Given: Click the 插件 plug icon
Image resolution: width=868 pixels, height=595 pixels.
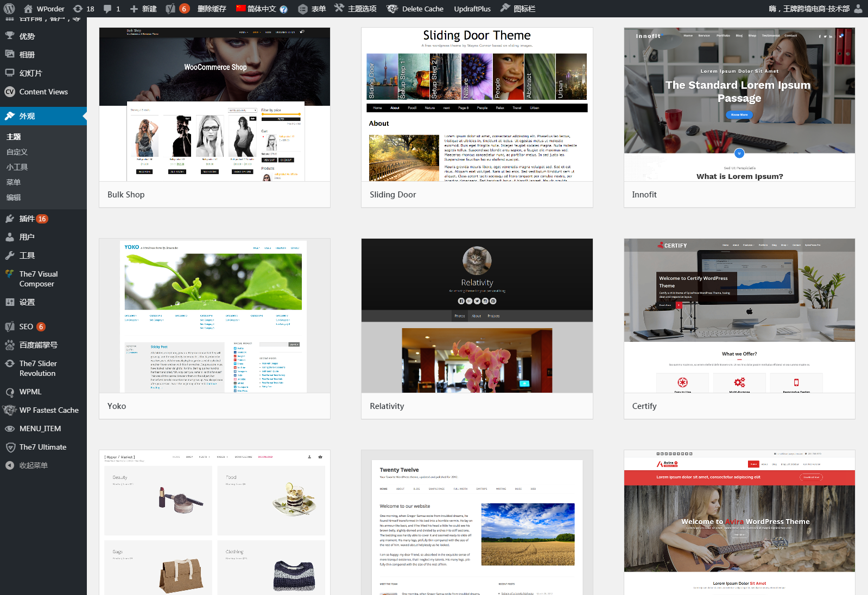Looking at the screenshot, I should point(10,219).
